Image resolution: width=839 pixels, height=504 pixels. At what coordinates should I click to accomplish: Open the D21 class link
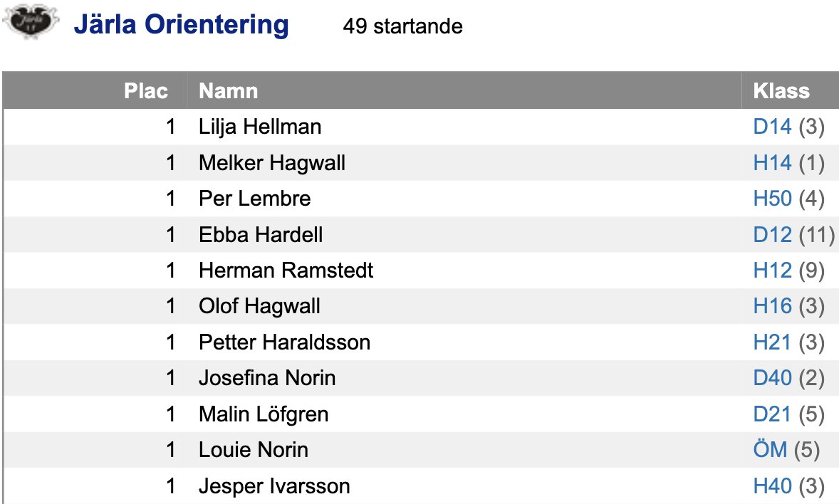pyautogui.click(x=771, y=414)
